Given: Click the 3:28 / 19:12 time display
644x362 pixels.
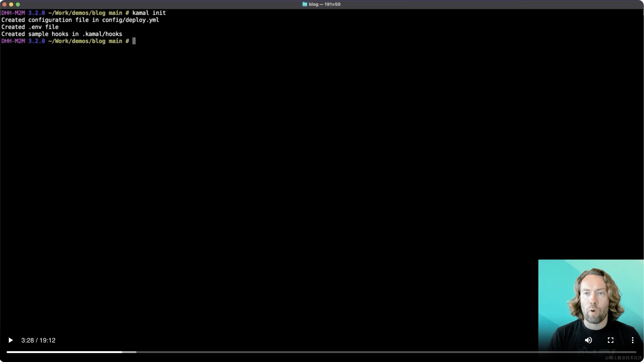Looking at the screenshot, I should [x=38, y=340].
